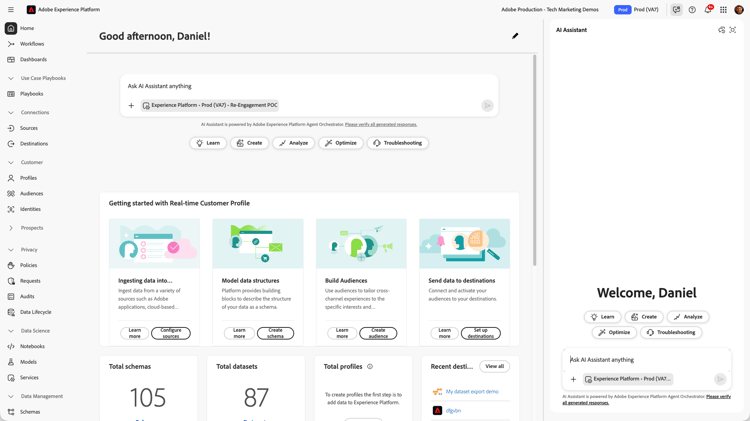Screen dimensions: 750x421
Task: Click the Set up destinations button
Action: coord(481,333)
